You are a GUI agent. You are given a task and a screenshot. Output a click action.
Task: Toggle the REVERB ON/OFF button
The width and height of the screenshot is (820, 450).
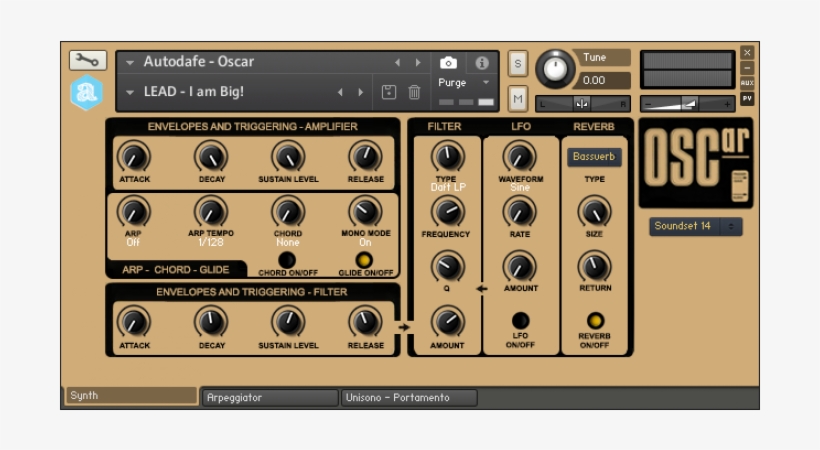coord(595,320)
